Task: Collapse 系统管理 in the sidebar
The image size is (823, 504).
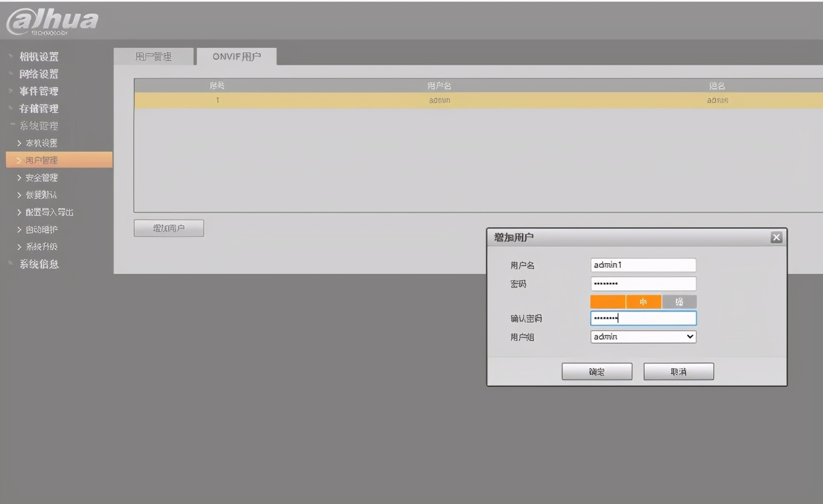Action: click(39, 126)
